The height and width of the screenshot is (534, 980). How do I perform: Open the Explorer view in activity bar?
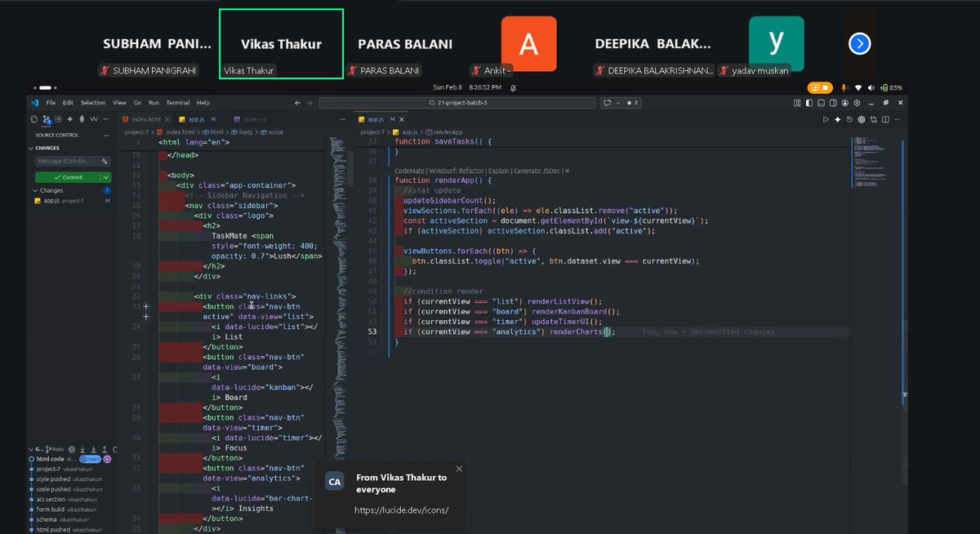pyautogui.click(x=34, y=119)
